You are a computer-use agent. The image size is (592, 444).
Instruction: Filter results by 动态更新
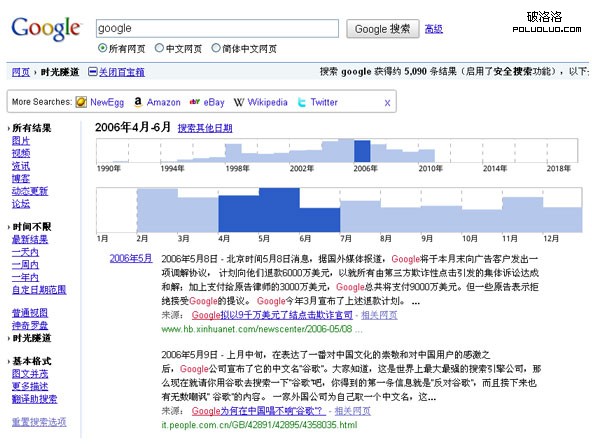[x=30, y=191]
